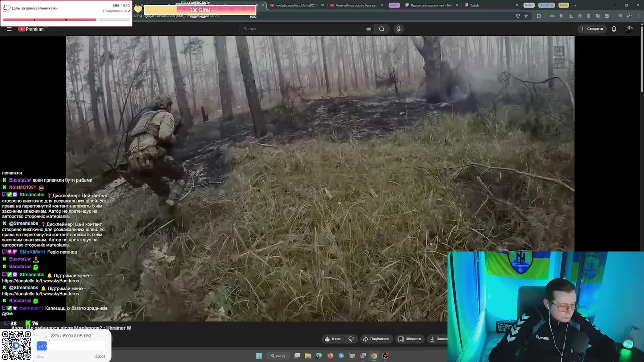Close the Чому війна з росією tab
Image resolution: width=644 pixels, height=362 pixels.
click(x=382, y=5)
